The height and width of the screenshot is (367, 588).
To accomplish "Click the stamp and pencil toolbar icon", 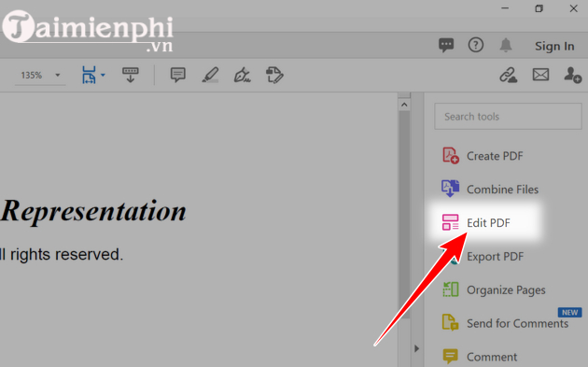I will pyautogui.click(x=274, y=75).
